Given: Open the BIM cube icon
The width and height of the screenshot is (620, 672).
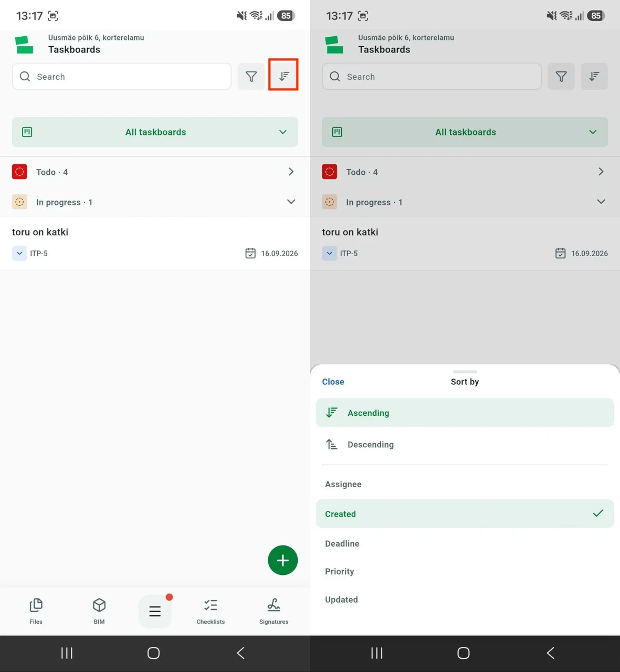Looking at the screenshot, I should tap(99, 611).
